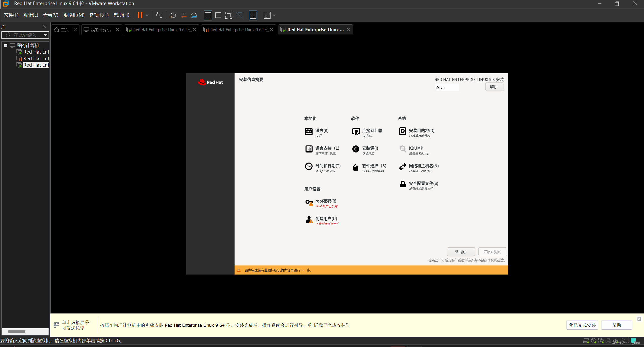Screen dimensions: 644x347
Task: Click the sound device icon in status bar
Action: (615, 341)
